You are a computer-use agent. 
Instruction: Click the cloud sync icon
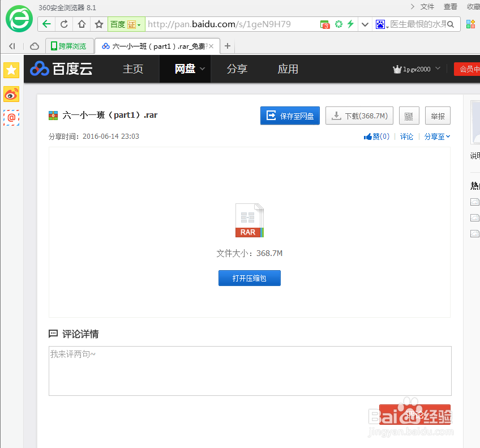tap(35, 46)
